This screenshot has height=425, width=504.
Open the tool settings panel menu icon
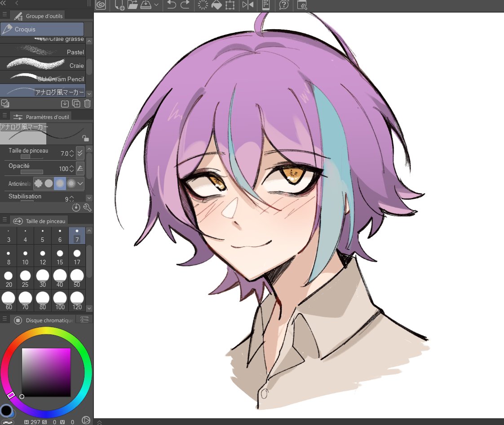point(4,115)
